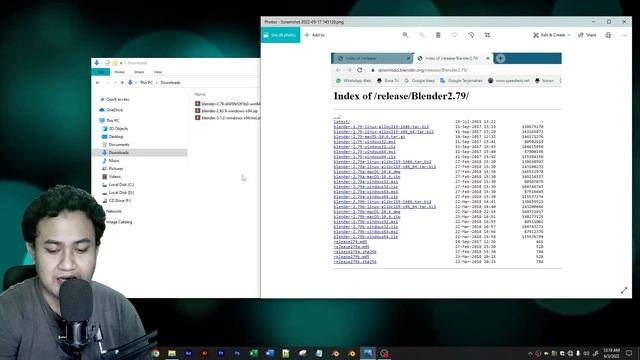Screen dimensions: 640x360
Task: Select the blender-3.1.2-windows-x64.msi file
Action: [x=227, y=118]
